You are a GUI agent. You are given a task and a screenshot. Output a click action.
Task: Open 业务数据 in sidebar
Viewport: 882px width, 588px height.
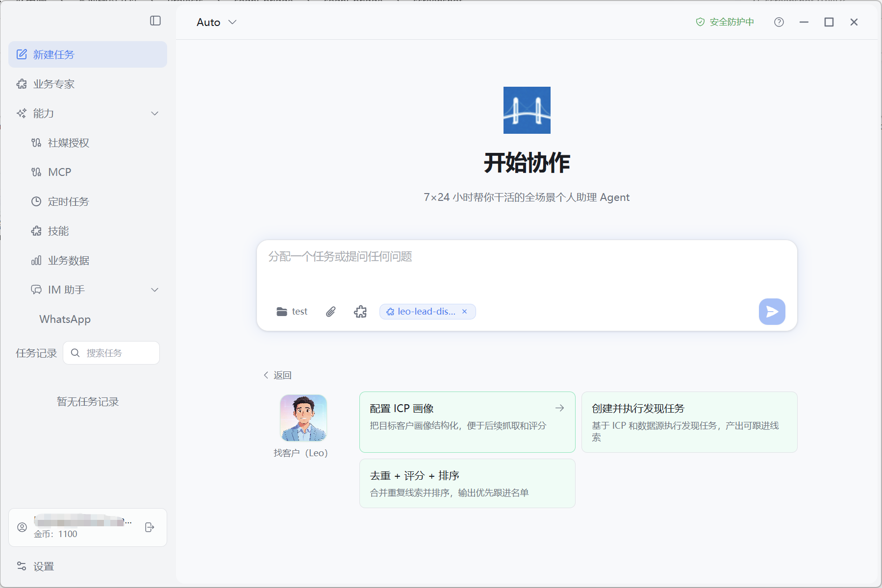(88, 260)
